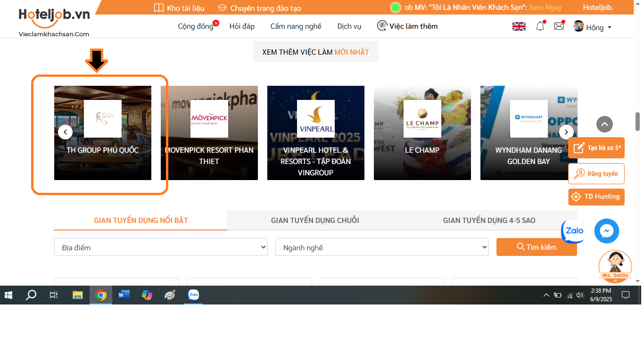This screenshot has width=644, height=362.
Task: Click the Vieclamkhachsan.Com text under the logo
Action: [54, 34]
